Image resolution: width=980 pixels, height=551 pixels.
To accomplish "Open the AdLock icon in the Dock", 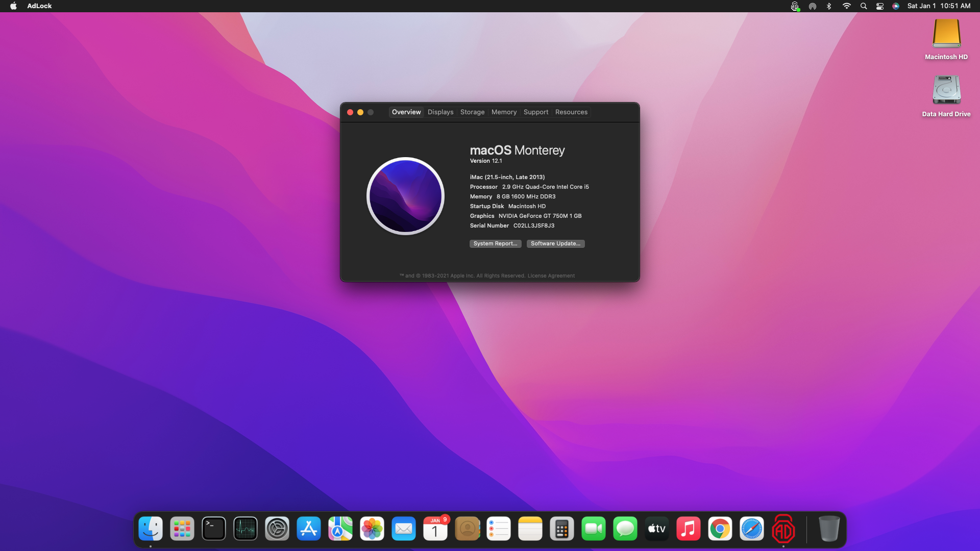I will coord(783,529).
